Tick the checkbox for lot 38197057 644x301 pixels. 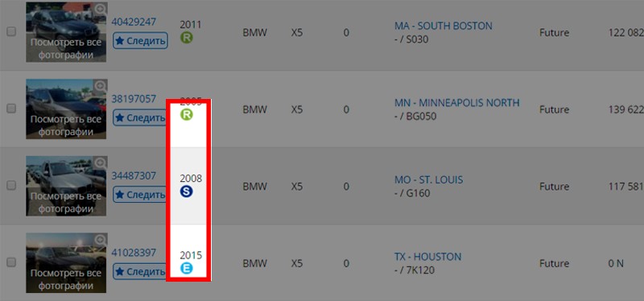pos(11,109)
